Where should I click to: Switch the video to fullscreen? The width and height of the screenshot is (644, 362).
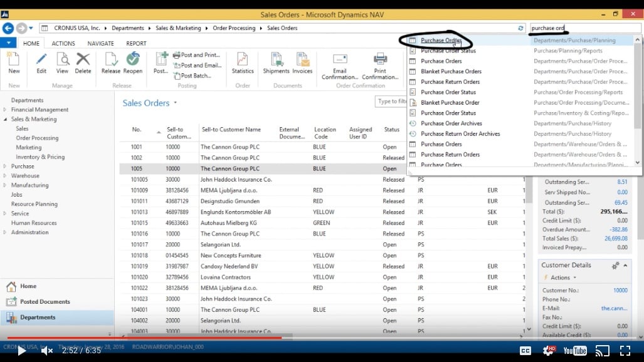pos(625,351)
